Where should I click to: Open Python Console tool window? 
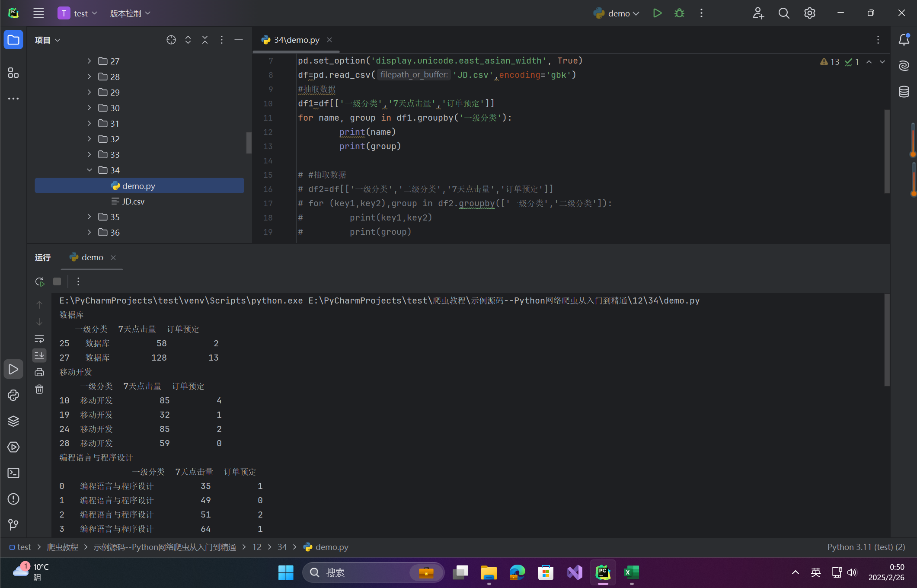[x=13, y=395]
